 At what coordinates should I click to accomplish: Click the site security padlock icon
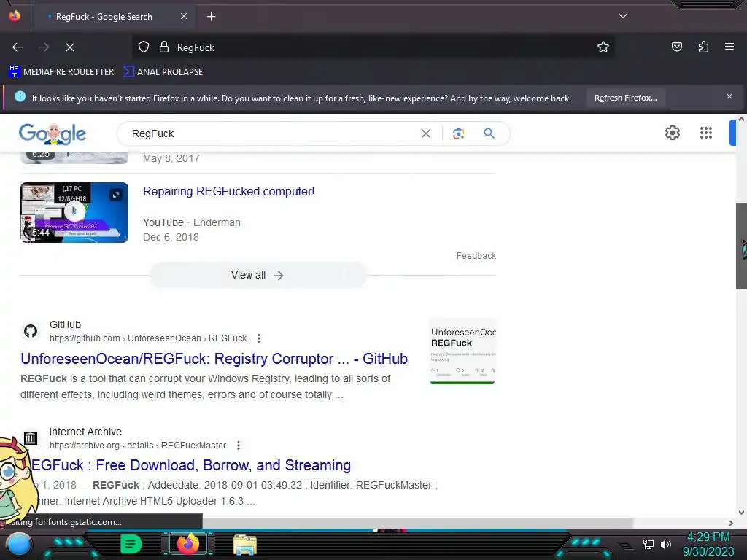164,47
